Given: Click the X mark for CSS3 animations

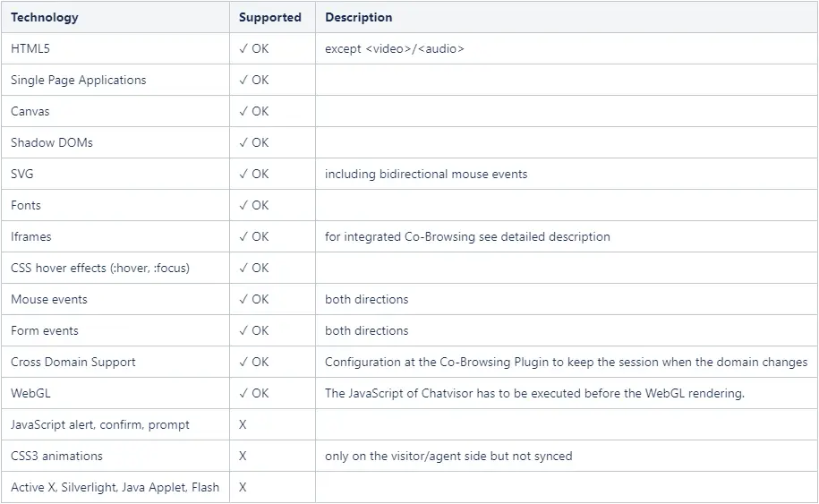Looking at the screenshot, I should coord(243,456).
